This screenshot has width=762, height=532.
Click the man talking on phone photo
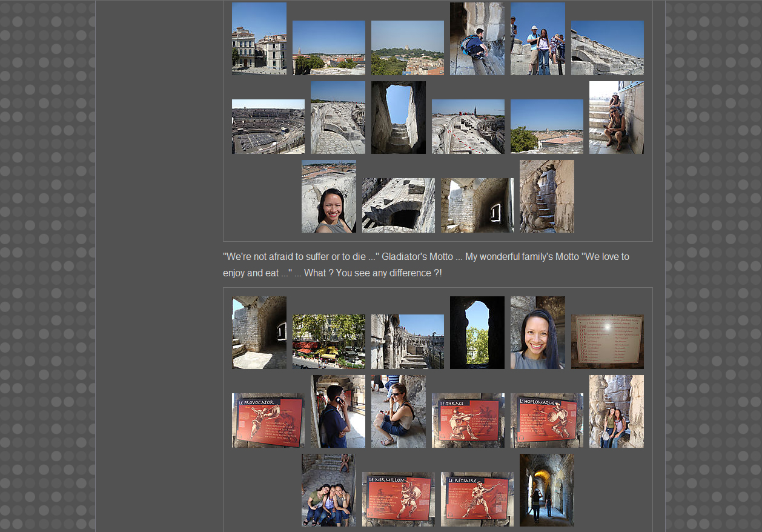click(337, 411)
